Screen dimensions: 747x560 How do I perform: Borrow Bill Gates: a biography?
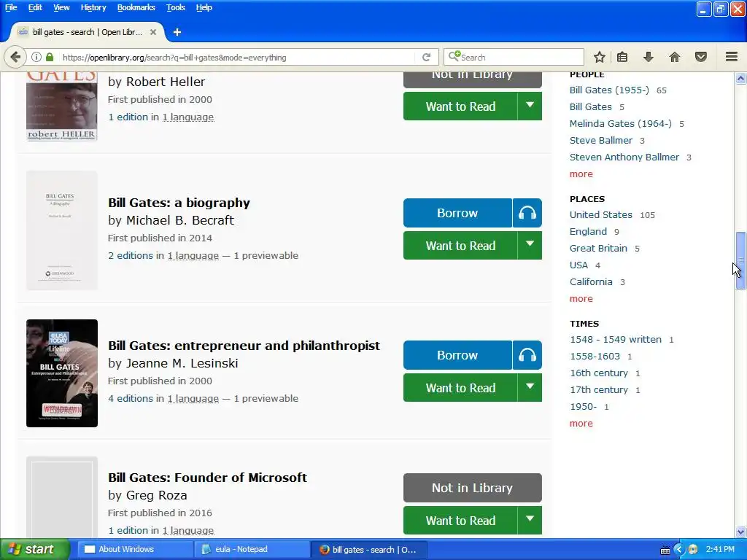pyautogui.click(x=457, y=213)
